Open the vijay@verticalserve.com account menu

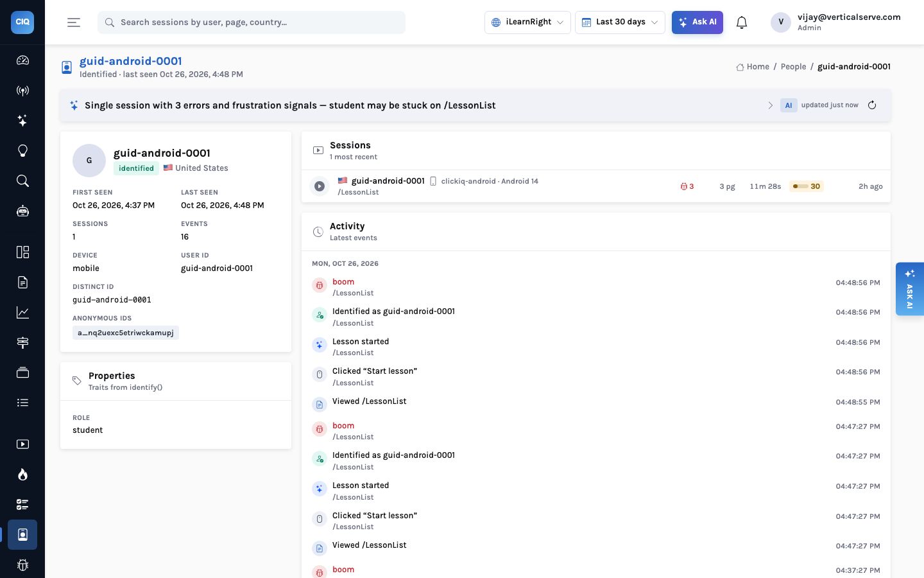pos(835,22)
